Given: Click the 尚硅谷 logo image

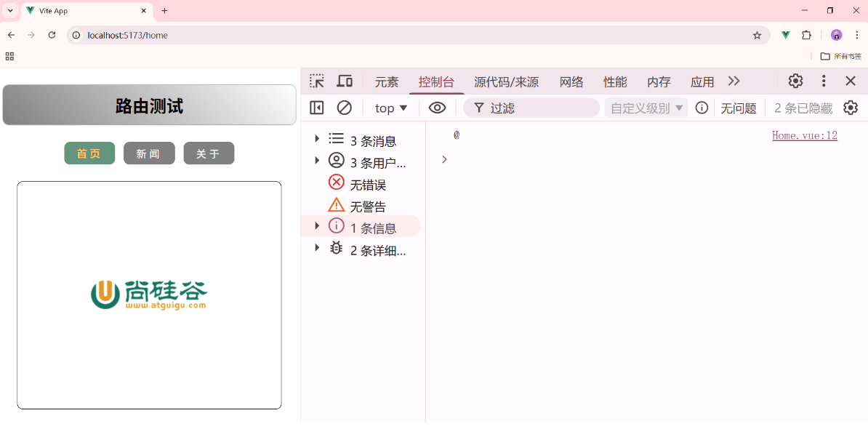Looking at the screenshot, I should pyautogui.click(x=149, y=294).
